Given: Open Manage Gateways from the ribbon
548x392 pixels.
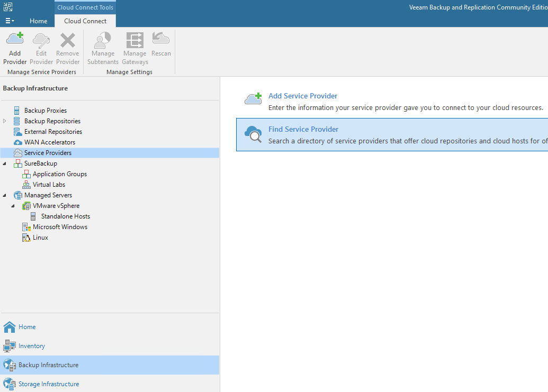Looking at the screenshot, I should (x=135, y=49).
